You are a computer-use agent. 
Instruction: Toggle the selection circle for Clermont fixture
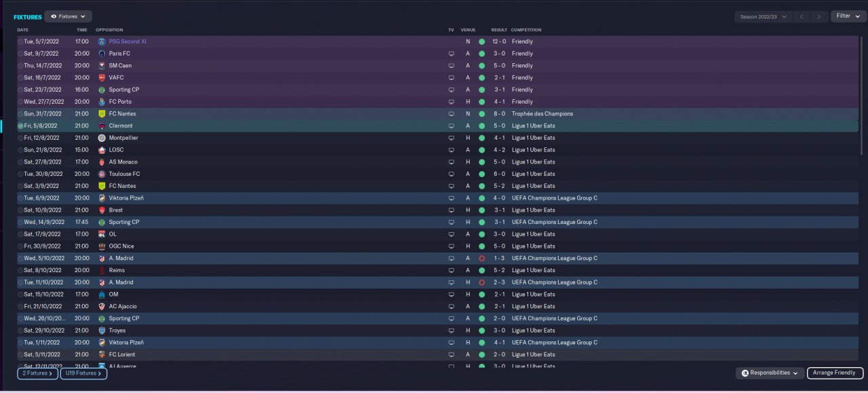click(20, 126)
